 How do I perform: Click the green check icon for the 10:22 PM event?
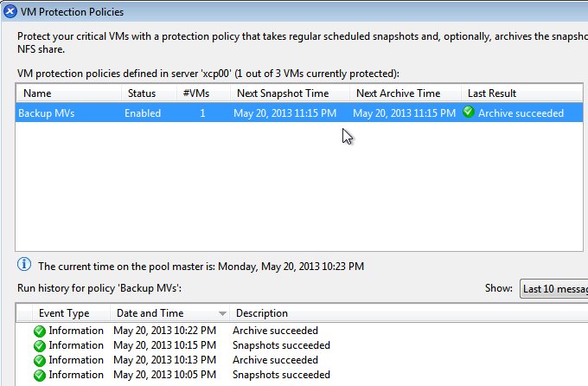[x=40, y=331]
